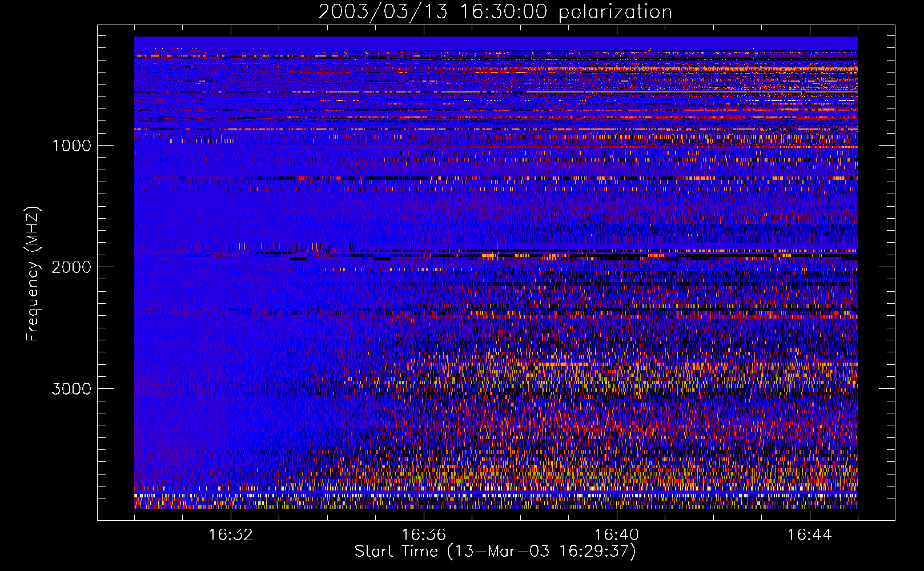Click the 16:32 time tick label
Screen dimensions: 924x571
[x=231, y=535]
